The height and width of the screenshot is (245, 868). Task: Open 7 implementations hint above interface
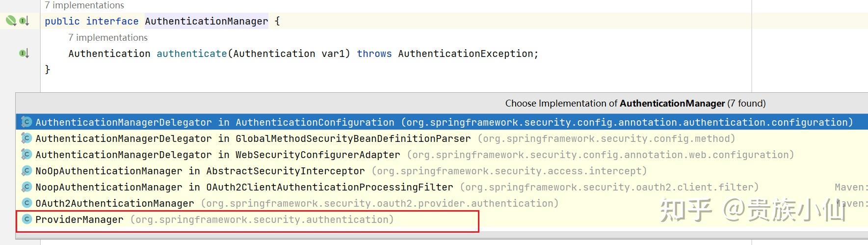[x=84, y=5]
